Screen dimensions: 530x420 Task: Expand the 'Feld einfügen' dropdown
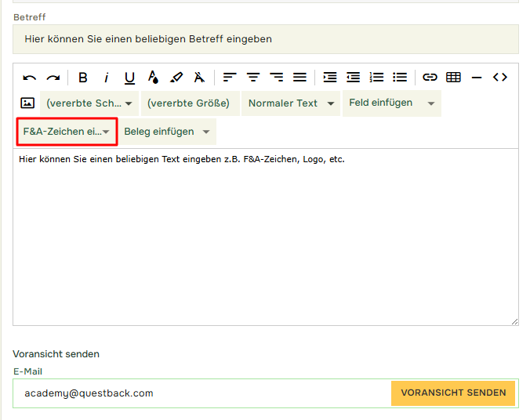(x=391, y=103)
